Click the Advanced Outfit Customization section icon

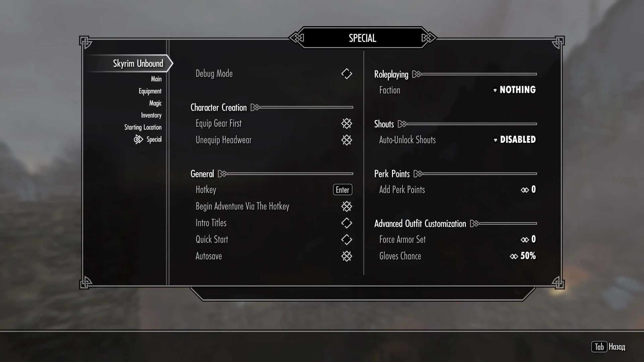[x=477, y=224]
